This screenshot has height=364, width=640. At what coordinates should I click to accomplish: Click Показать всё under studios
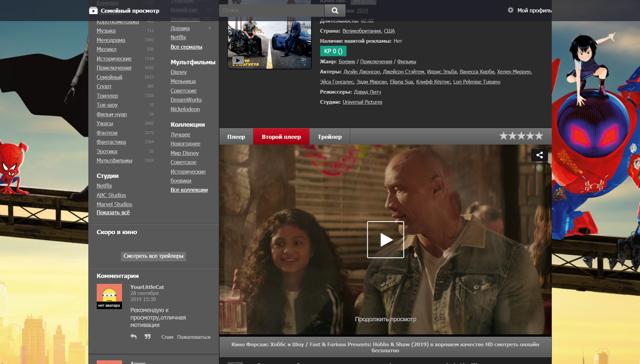click(x=113, y=212)
